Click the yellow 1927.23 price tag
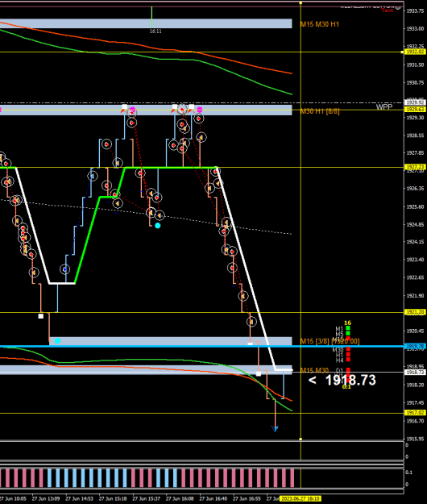 coord(415,167)
